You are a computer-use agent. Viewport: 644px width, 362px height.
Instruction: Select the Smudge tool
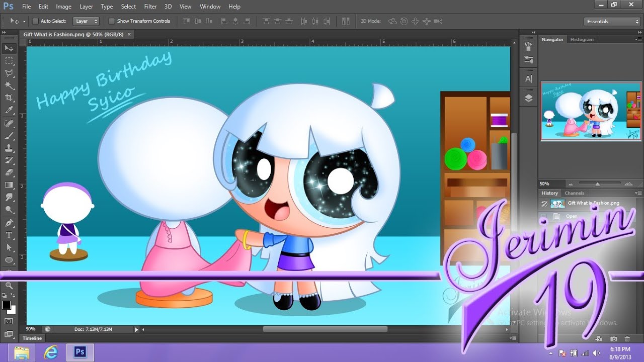[9, 198]
